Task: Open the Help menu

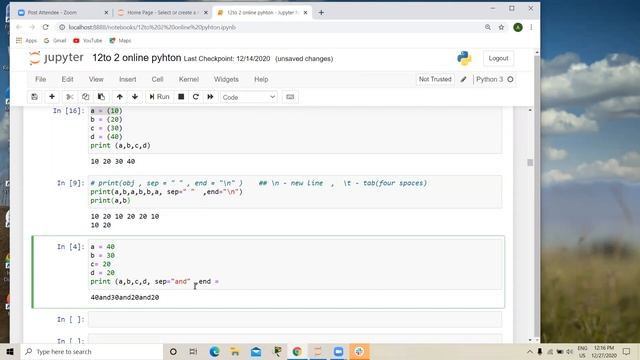Action: [x=261, y=79]
